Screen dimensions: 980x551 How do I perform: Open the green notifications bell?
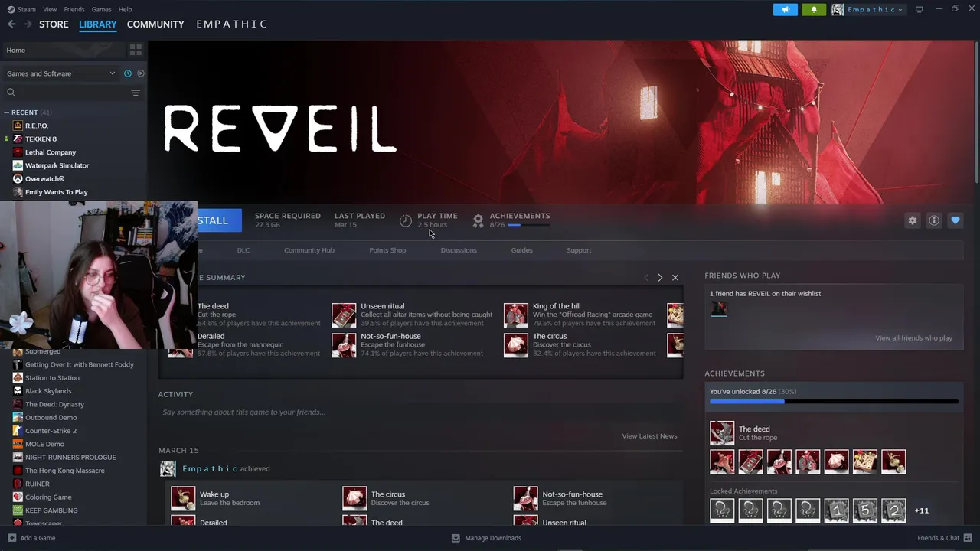(813, 9)
